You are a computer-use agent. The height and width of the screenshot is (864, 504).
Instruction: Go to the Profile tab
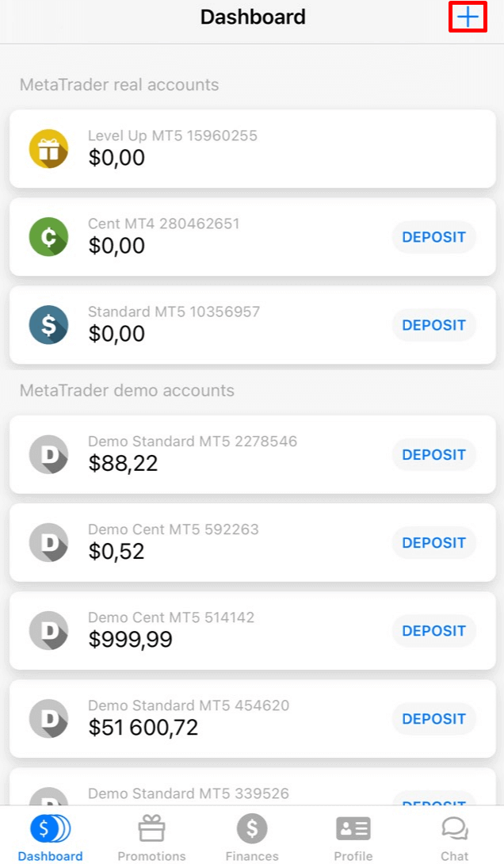coord(353,839)
